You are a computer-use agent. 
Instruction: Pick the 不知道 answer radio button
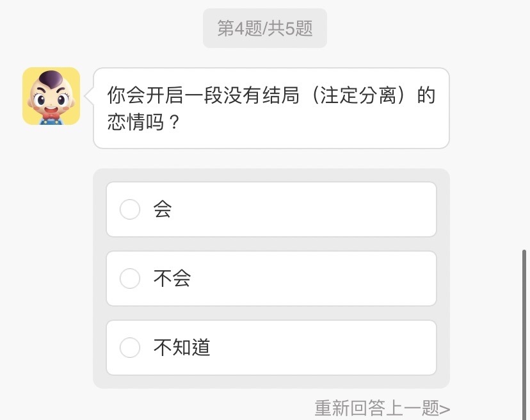pyautogui.click(x=130, y=348)
